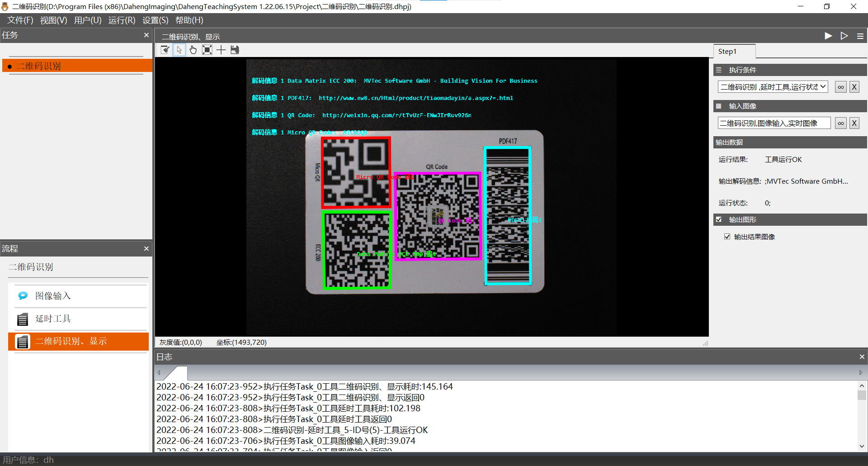
Task: Click the PDF417 decoded URL text line
Action: pos(382,98)
